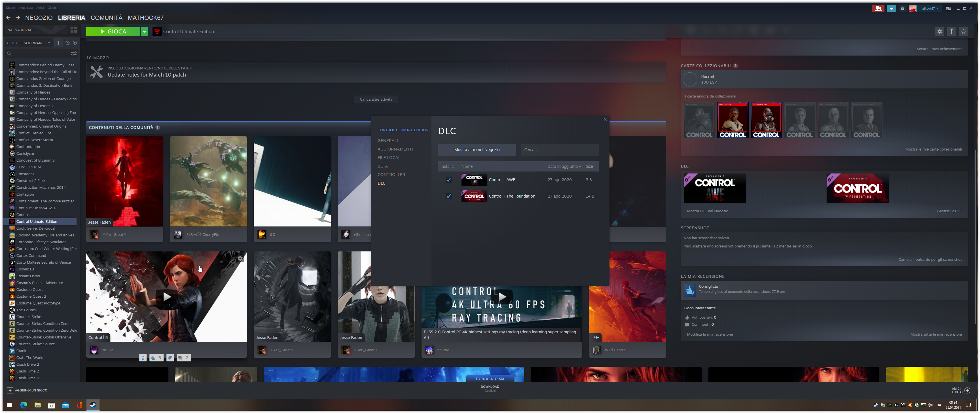This screenshot has height=413, width=980.
Task: Sort DLC by Data di aggiunta column
Action: click(564, 167)
